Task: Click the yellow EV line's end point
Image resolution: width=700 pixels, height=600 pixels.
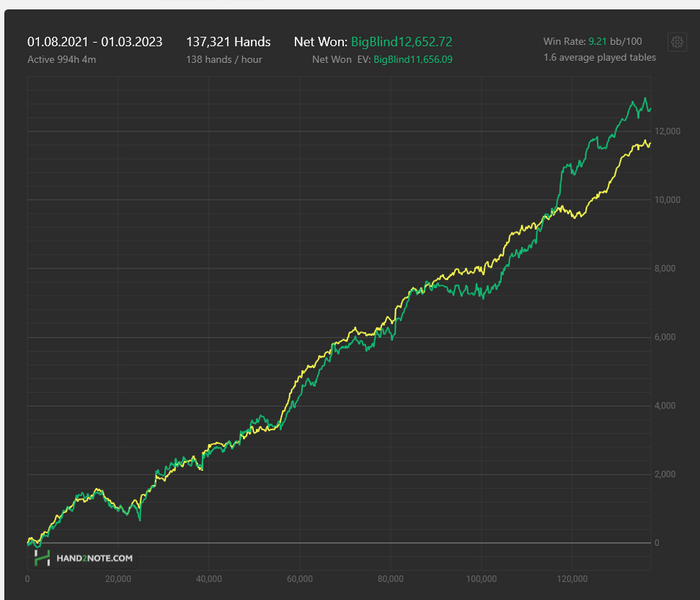Action: (650, 143)
